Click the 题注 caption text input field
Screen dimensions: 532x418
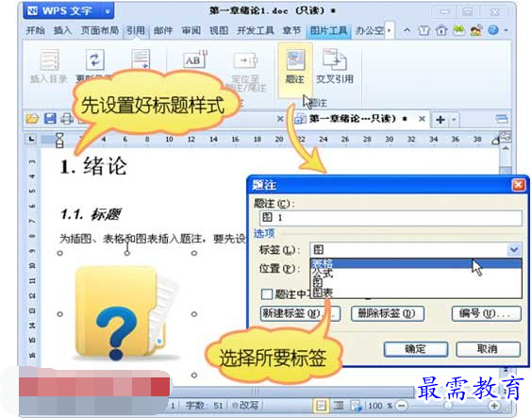tap(391, 218)
